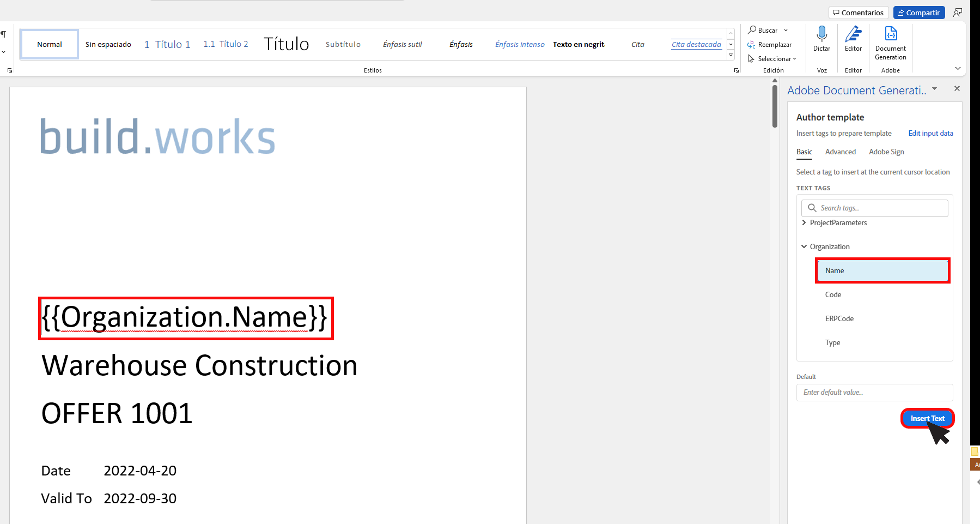Open the Adobe pane options dropdown arrow
Screen dimensions: 980x524
[935, 88]
